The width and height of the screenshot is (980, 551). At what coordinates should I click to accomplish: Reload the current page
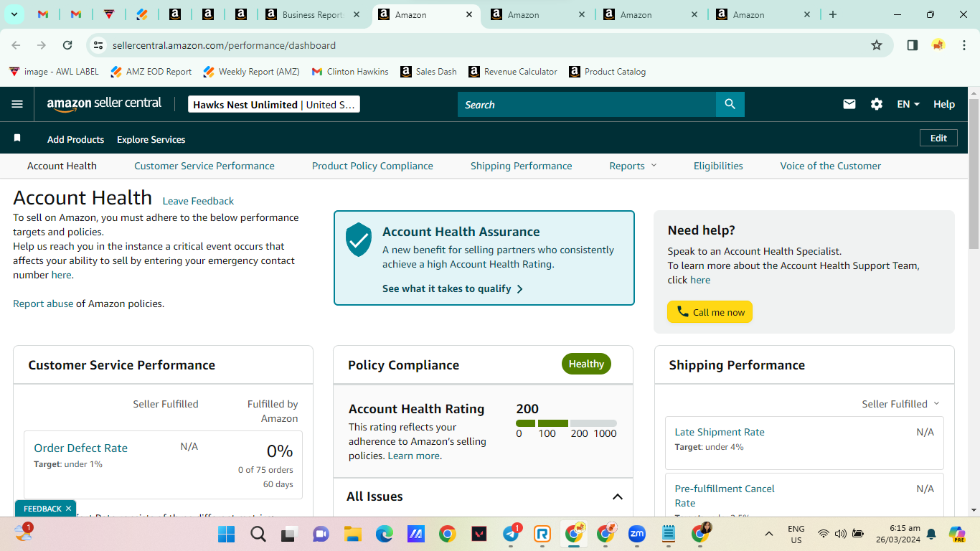(67, 45)
